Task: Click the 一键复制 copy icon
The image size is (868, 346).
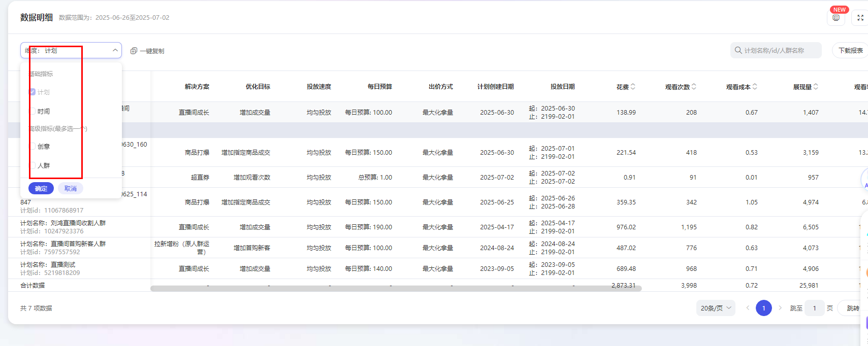Action: (x=134, y=51)
